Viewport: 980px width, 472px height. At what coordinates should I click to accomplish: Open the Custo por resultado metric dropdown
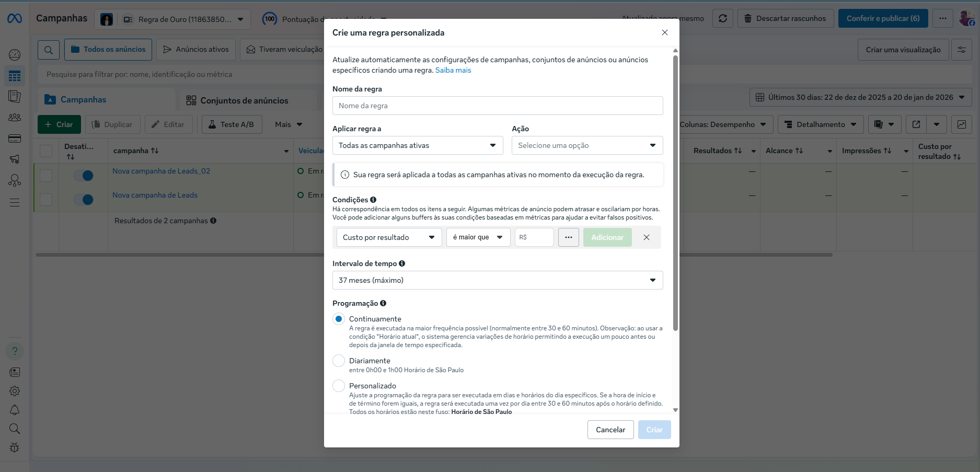[x=389, y=237]
